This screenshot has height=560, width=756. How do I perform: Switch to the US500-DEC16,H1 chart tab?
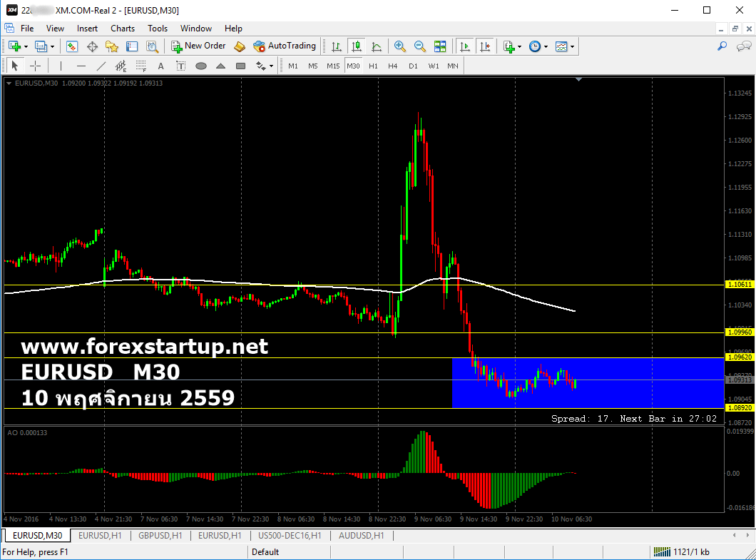pos(290,536)
